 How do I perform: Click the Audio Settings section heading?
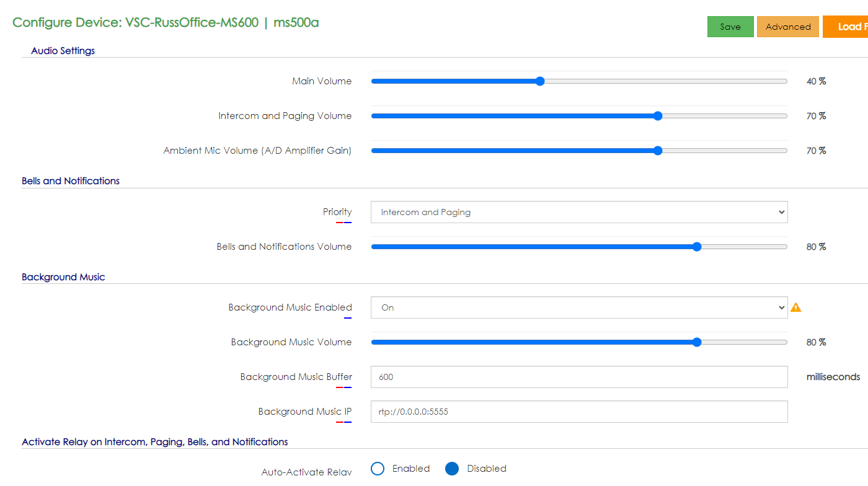(x=63, y=51)
